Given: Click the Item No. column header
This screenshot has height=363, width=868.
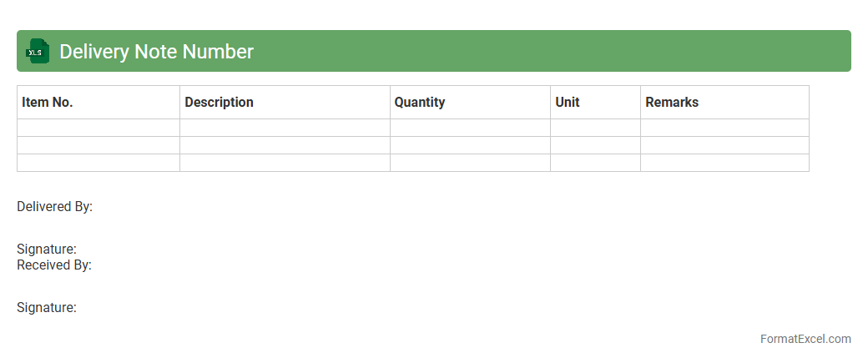Looking at the screenshot, I should [x=48, y=103].
